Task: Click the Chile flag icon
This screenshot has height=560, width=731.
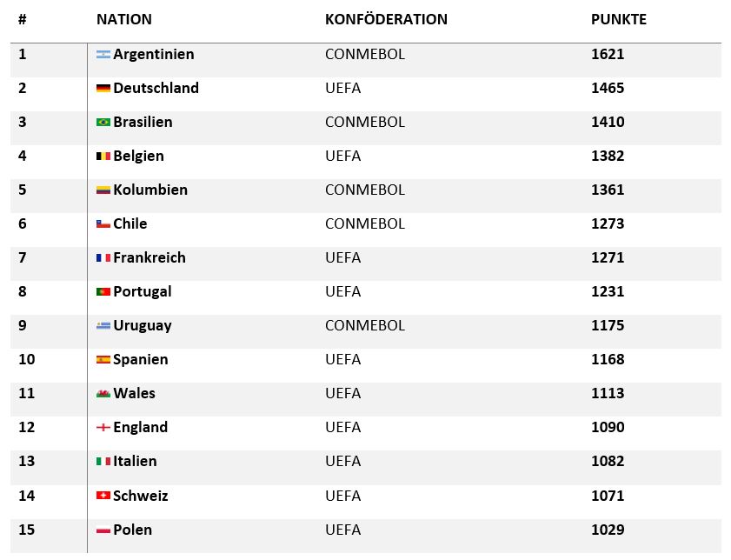Action: pos(103,224)
